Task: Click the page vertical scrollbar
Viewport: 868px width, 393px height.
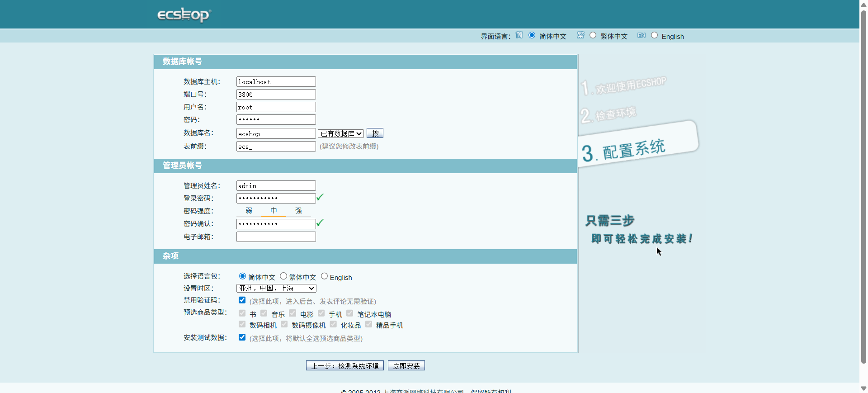Action: point(863,186)
